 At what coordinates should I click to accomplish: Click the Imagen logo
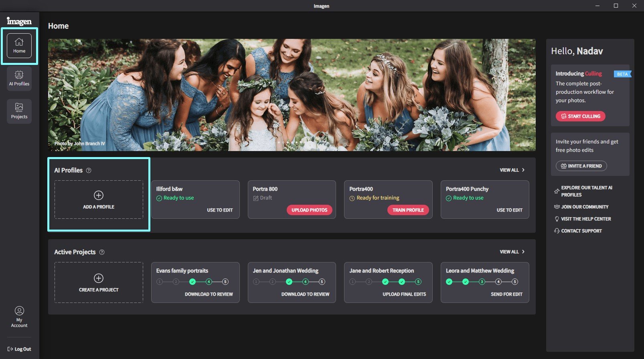click(19, 21)
